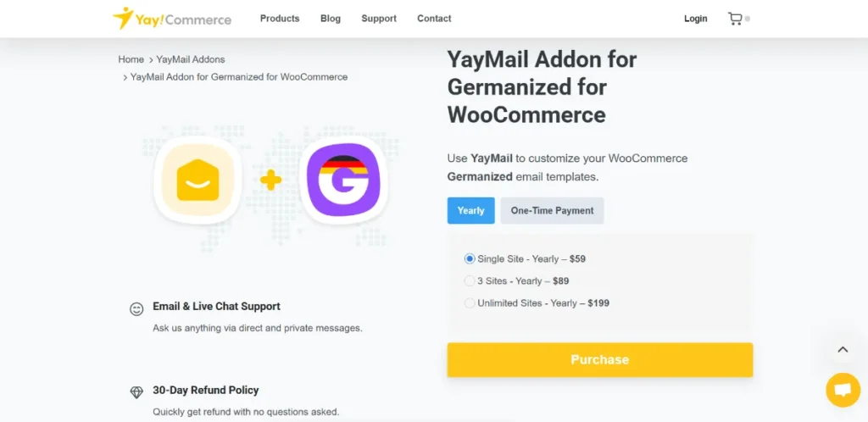Click the scroll-to-top arrow icon

843,349
